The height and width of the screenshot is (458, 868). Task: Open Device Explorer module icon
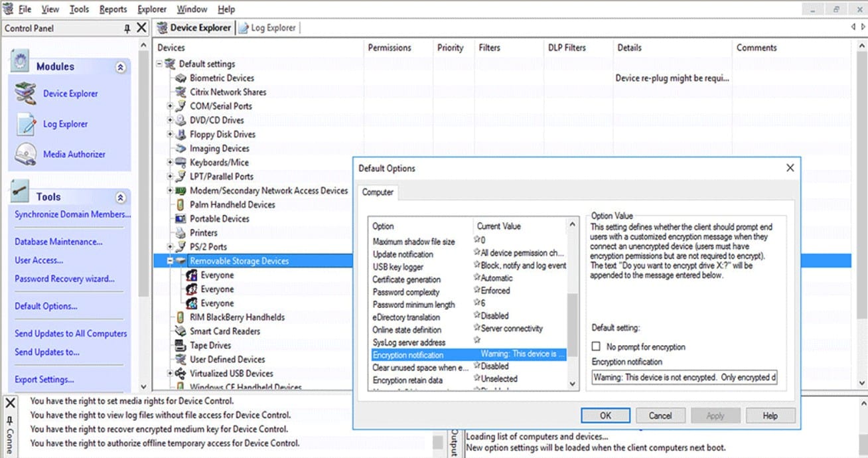(x=25, y=94)
